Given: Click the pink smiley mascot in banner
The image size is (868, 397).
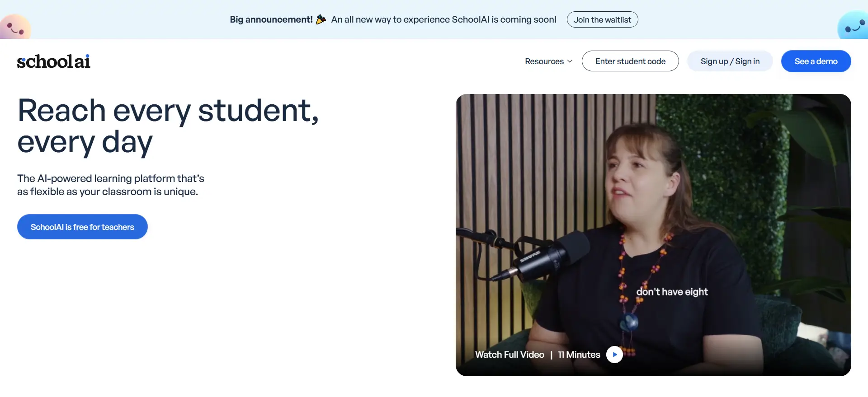Looking at the screenshot, I should (x=15, y=27).
